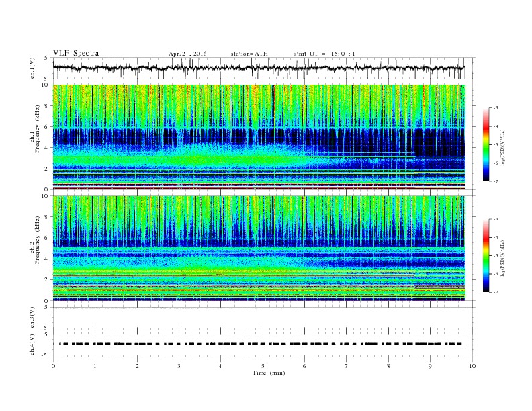This screenshot has height=411, width=532.
Task: Click the "9" tick on the time axis
Action: point(430,366)
